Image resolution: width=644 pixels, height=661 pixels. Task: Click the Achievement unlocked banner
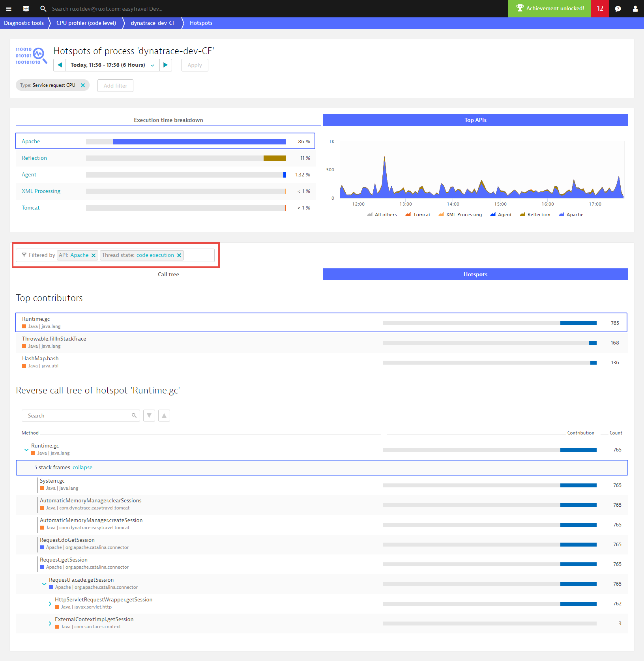coord(550,9)
